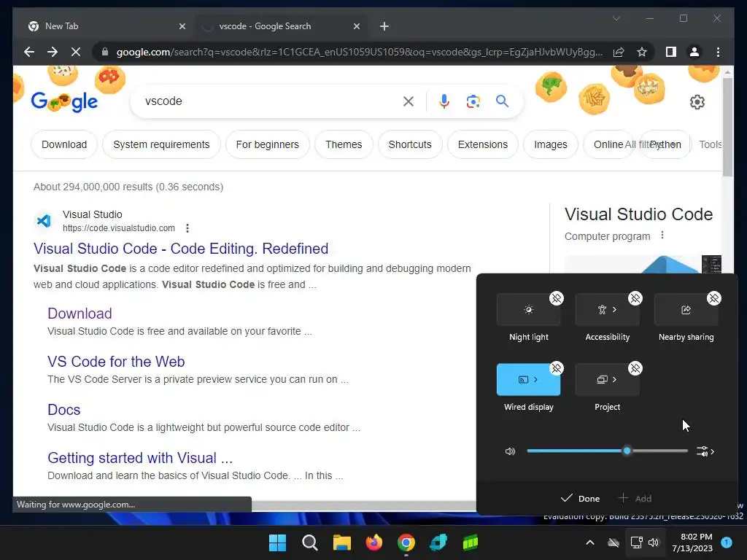Select the System requirements chip
The height and width of the screenshot is (560, 747).
click(161, 144)
